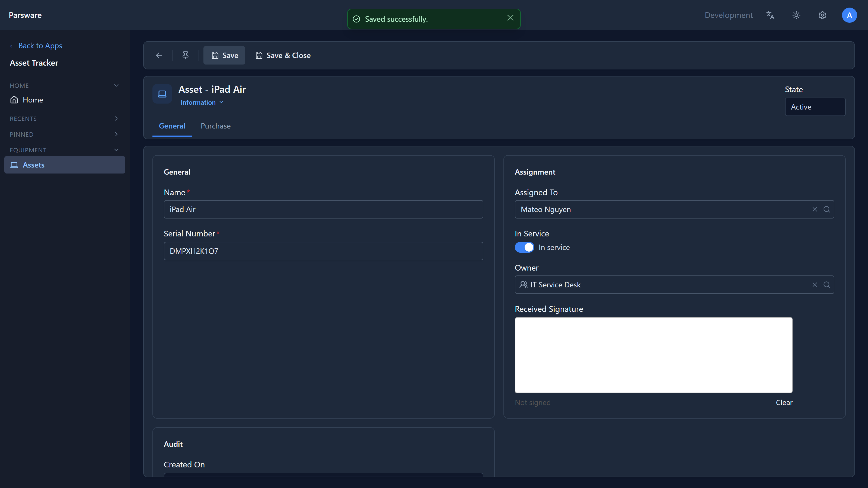
Task: Open the settings gear icon
Action: click(x=822, y=15)
